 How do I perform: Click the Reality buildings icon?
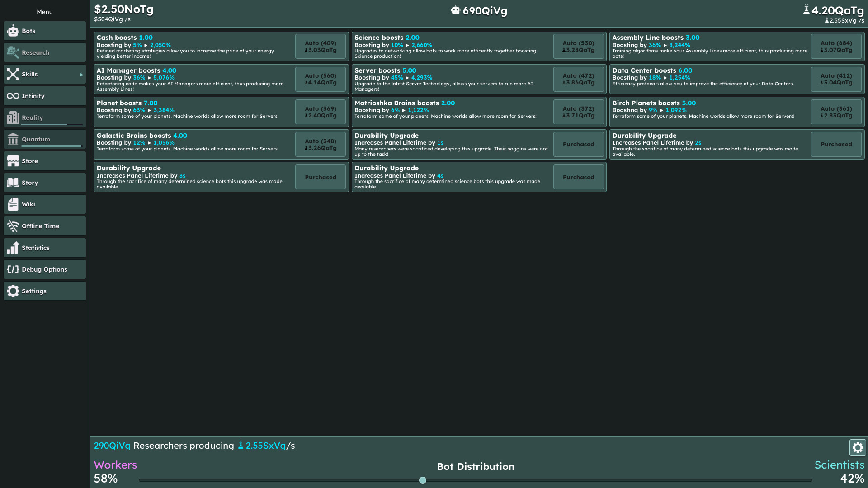pyautogui.click(x=13, y=117)
